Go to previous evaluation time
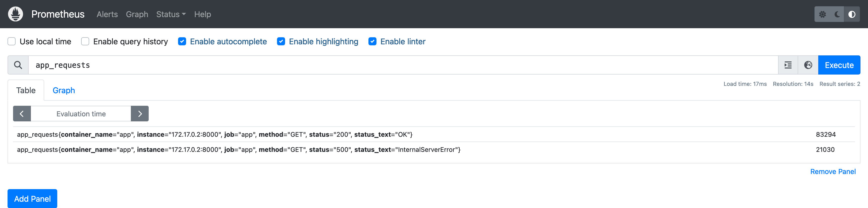Screen dimensions: 868x208 pyautogui.click(x=22, y=114)
